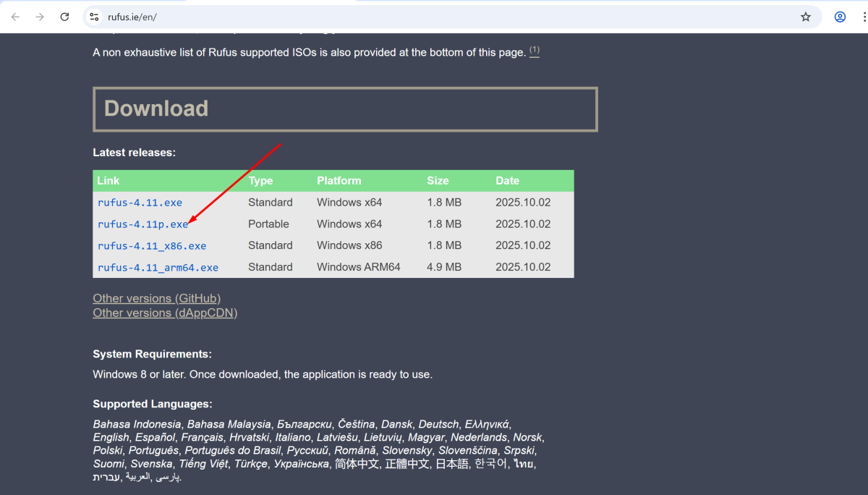Reload the Rufus page

[64, 17]
